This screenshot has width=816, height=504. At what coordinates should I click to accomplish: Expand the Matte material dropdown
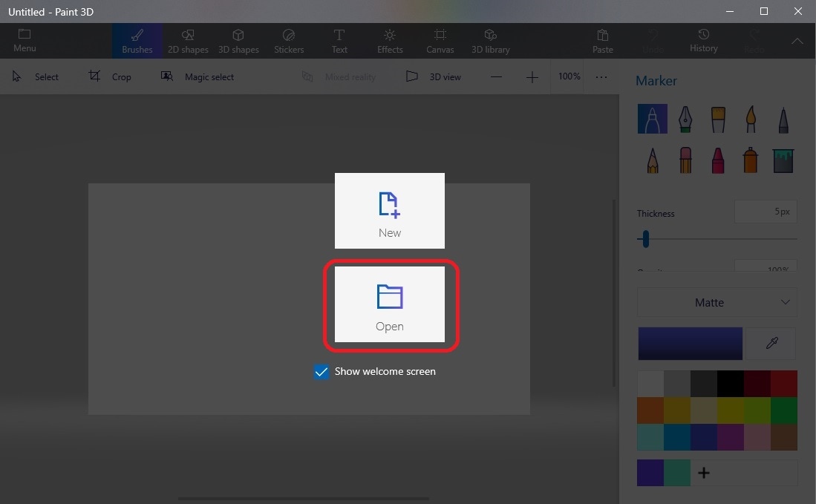pos(717,302)
